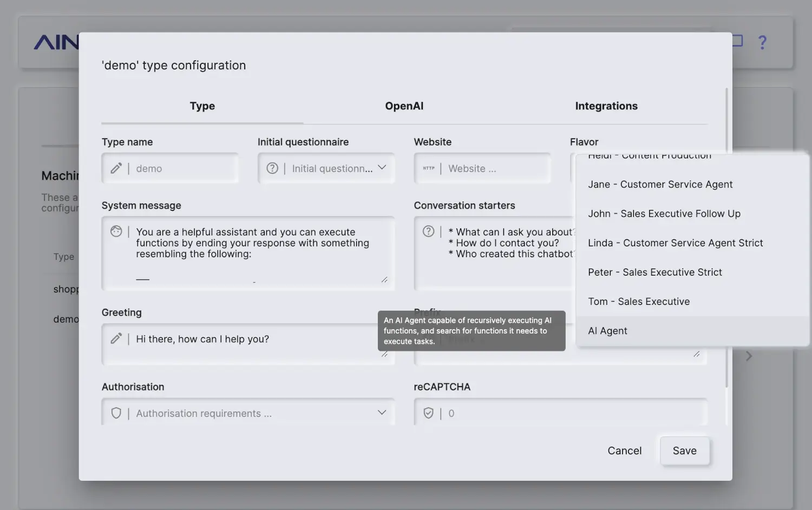Click the help question mark in top bar

tap(763, 42)
